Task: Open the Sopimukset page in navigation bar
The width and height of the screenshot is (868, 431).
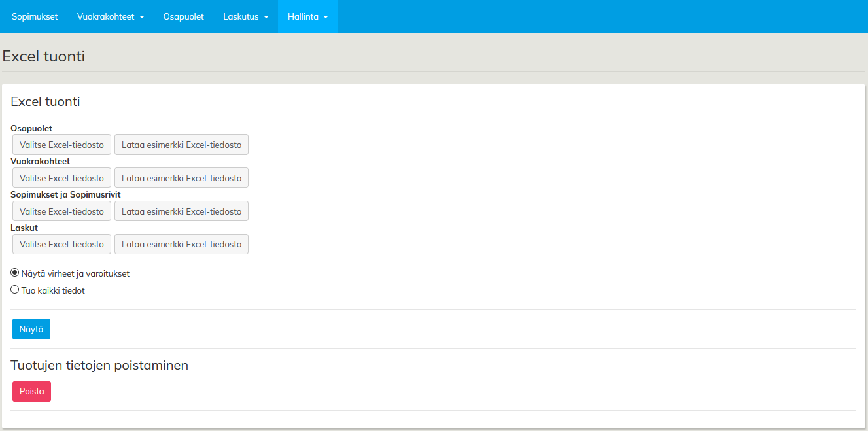Action: (x=35, y=16)
